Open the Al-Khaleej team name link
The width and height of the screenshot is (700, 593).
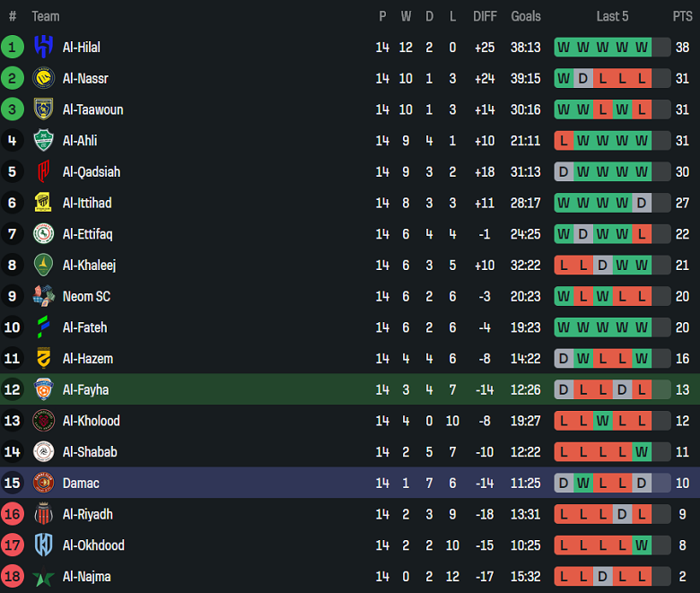click(89, 266)
